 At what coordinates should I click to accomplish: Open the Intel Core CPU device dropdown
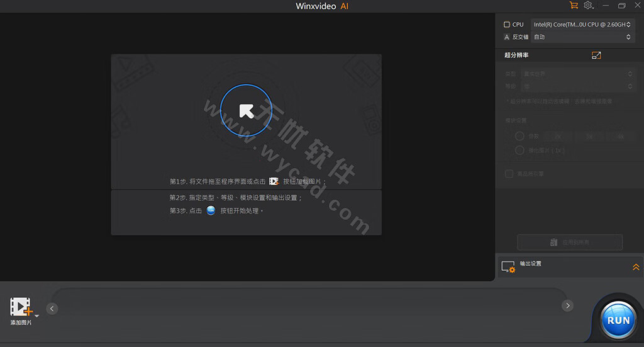(x=582, y=25)
